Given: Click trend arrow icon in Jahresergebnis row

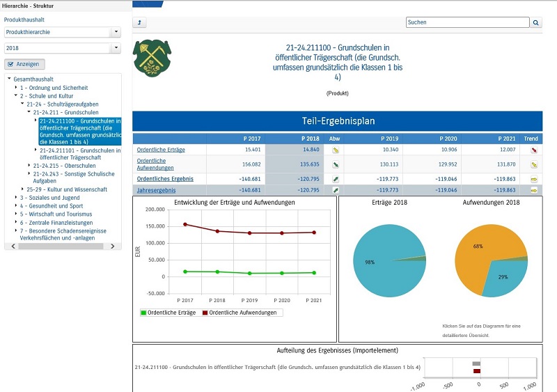Looking at the screenshot, I should coord(533,190).
